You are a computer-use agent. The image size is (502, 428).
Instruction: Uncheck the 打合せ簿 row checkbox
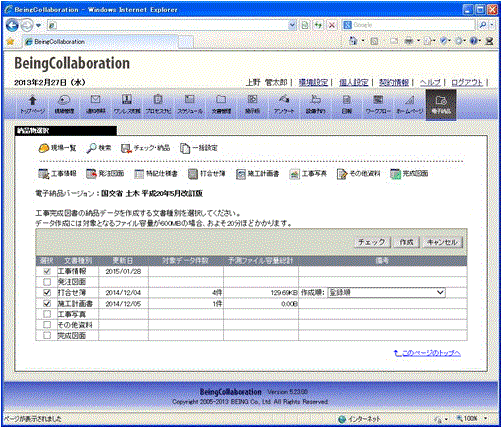point(47,293)
